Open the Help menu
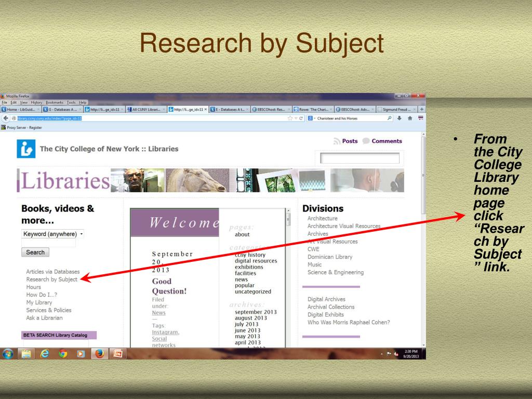Screen dimensions: 532x399 click(x=83, y=102)
